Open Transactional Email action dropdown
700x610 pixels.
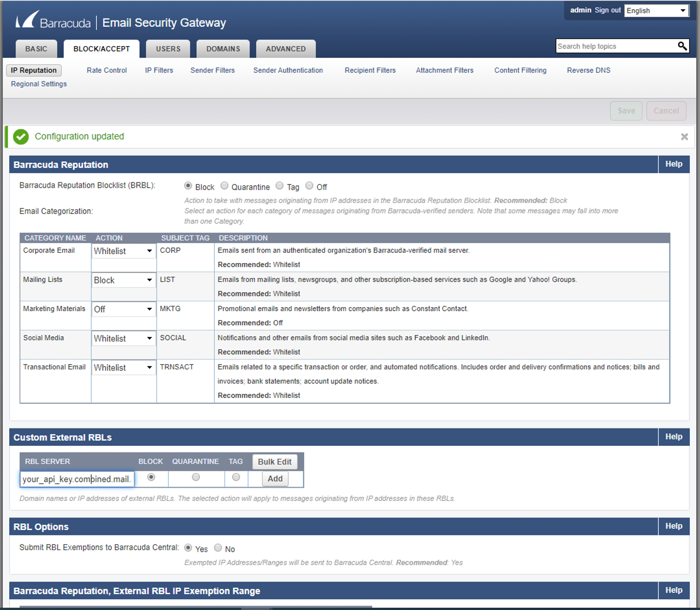(124, 367)
